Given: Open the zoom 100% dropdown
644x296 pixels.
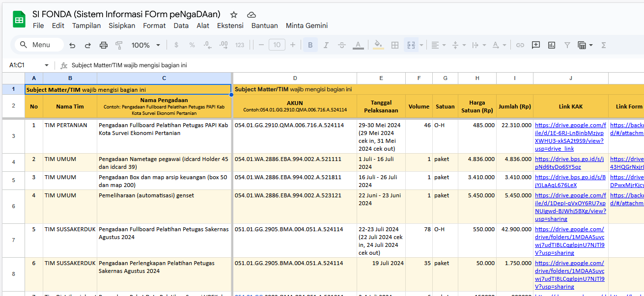Looking at the screenshot, I should 145,45.
